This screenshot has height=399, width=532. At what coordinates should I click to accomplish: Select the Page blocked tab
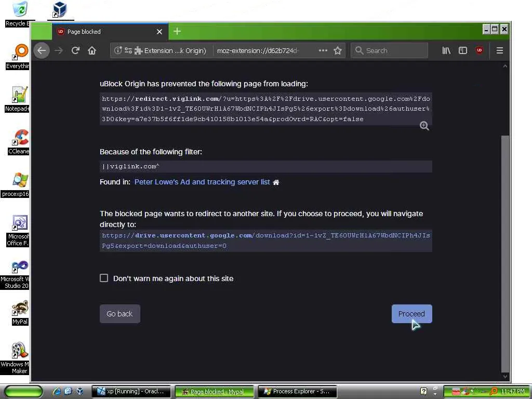[110, 32]
